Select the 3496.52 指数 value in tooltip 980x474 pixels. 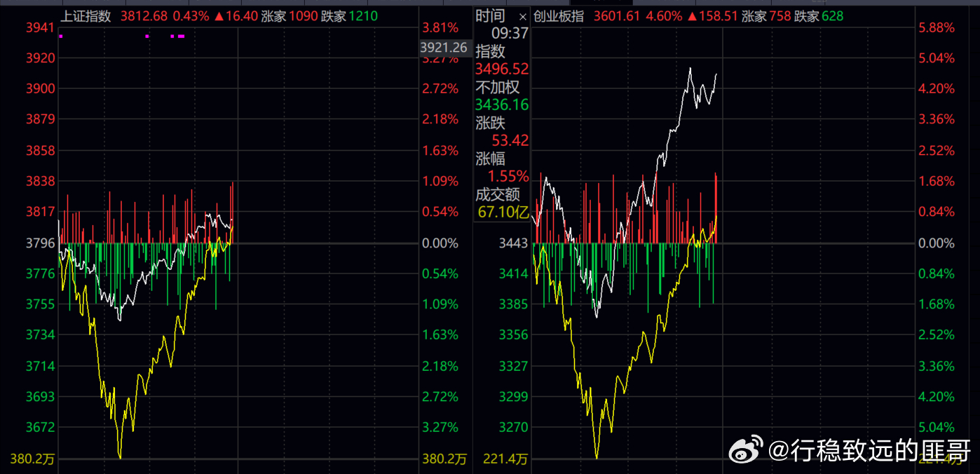(x=502, y=69)
